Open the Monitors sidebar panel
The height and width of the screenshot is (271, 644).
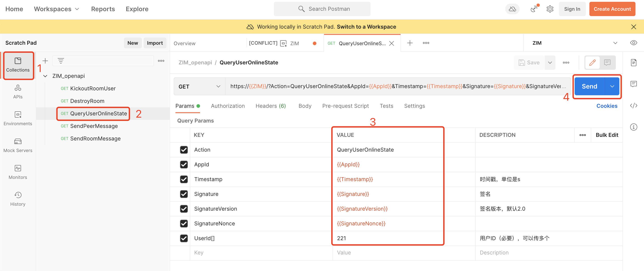[18, 172]
